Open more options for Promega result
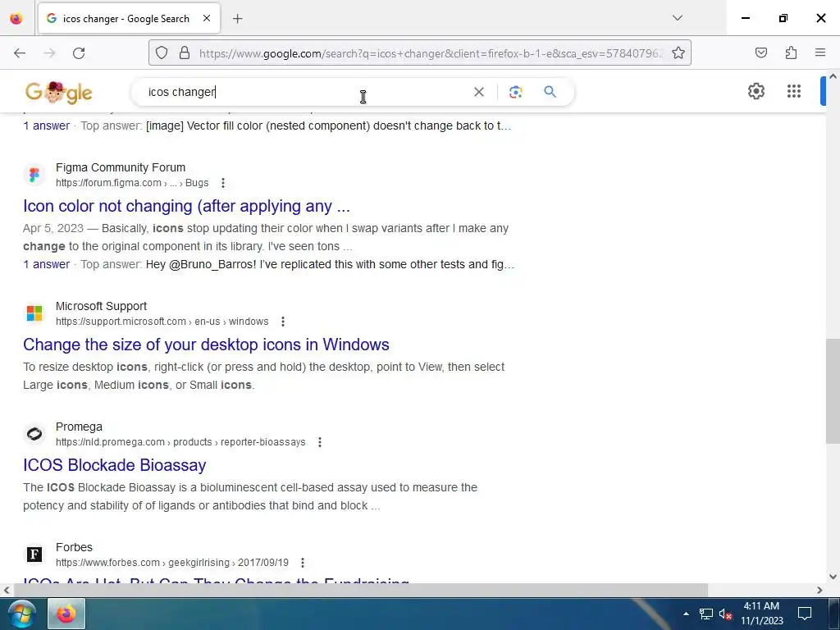This screenshot has width=840, height=630. (320, 442)
